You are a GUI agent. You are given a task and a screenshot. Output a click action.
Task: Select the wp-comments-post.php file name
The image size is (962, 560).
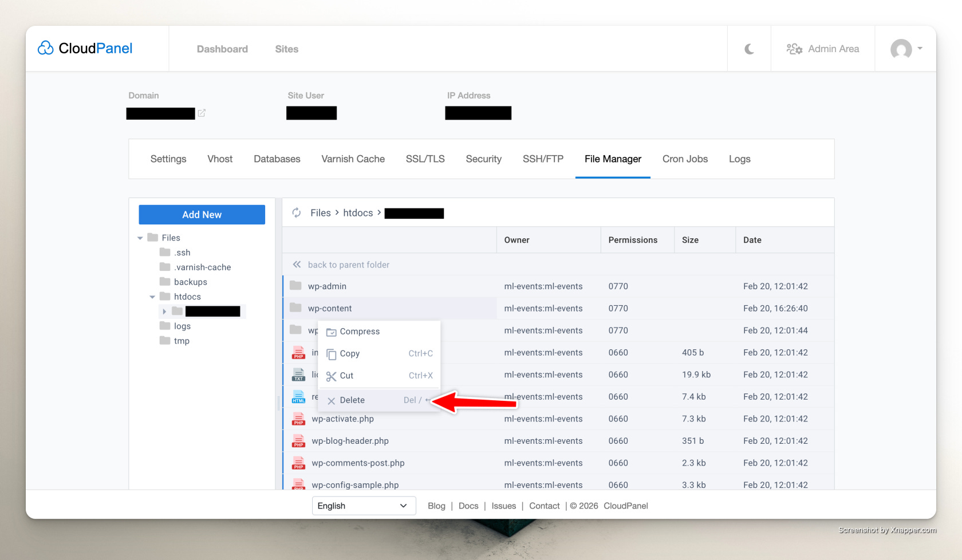[358, 463]
